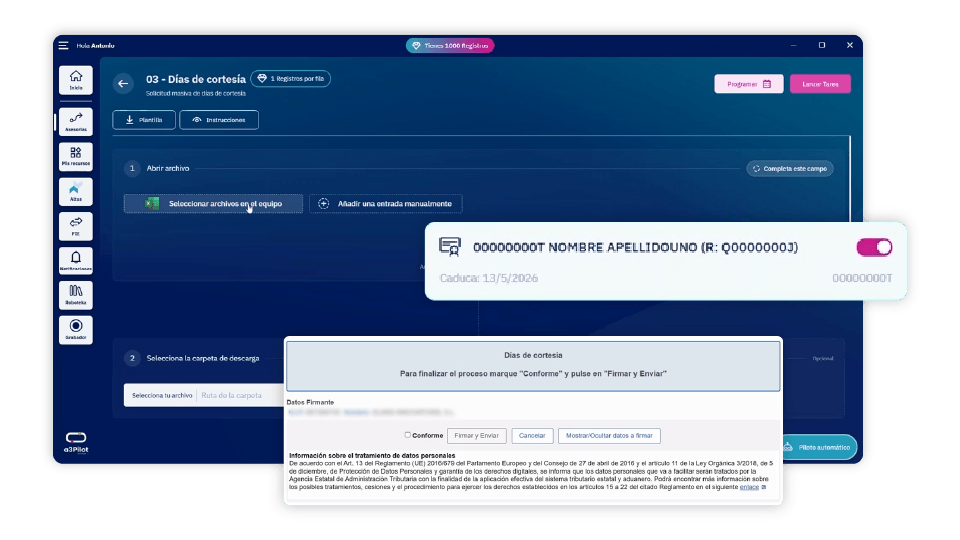Viewport: 960px width, 540px height.
Task: Open Grabador in the sidebar
Action: [x=76, y=329]
